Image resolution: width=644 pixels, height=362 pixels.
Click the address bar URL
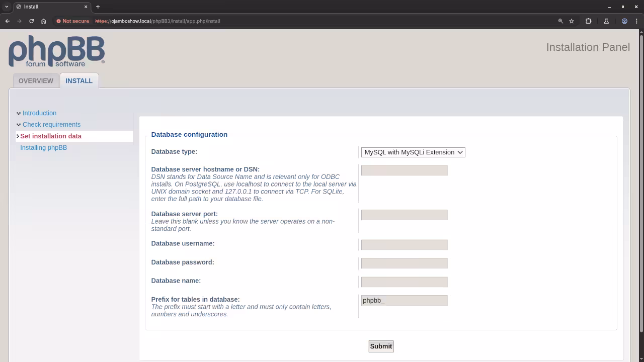[157, 21]
